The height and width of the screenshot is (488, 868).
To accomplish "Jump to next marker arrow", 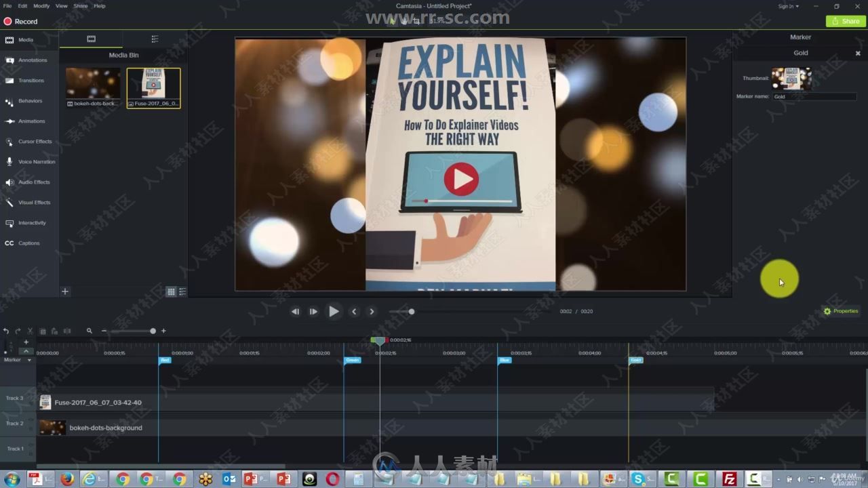I will point(372,312).
